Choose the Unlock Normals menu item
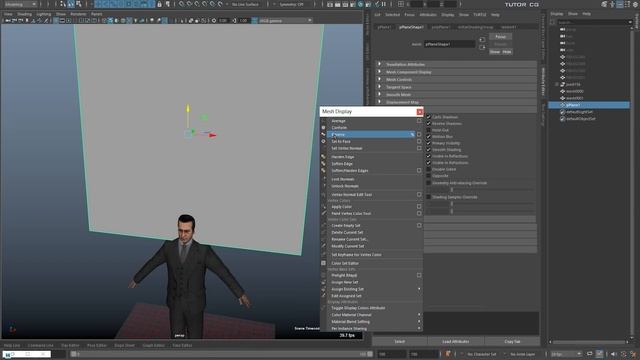The width and height of the screenshot is (640, 360). pos(345,186)
